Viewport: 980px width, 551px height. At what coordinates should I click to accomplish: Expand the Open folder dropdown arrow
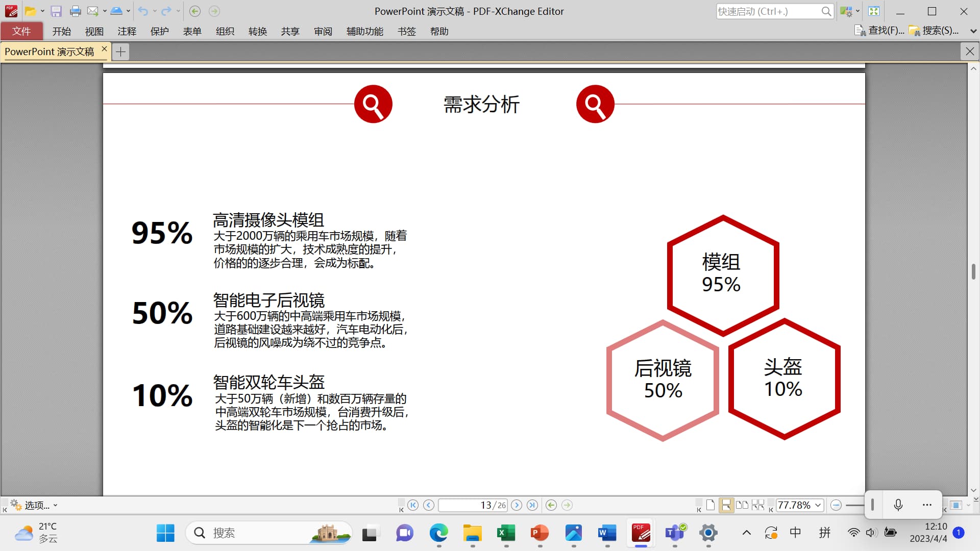coord(42,11)
